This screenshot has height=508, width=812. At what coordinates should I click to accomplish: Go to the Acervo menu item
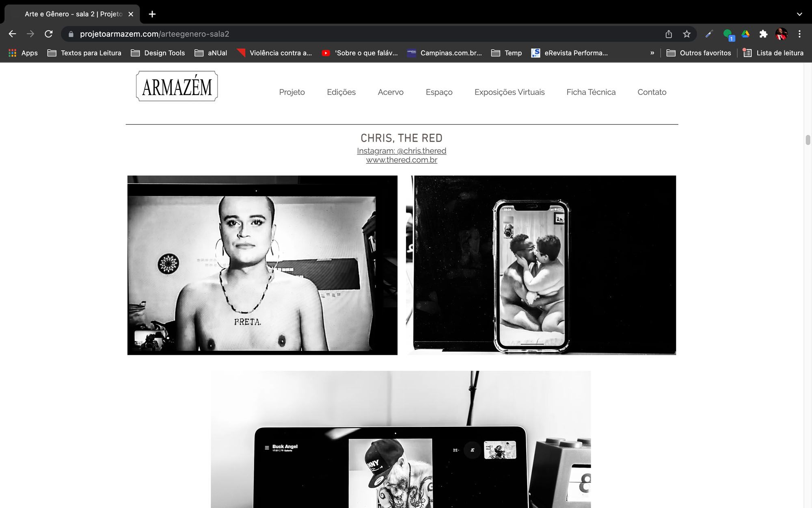pyautogui.click(x=390, y=92)
